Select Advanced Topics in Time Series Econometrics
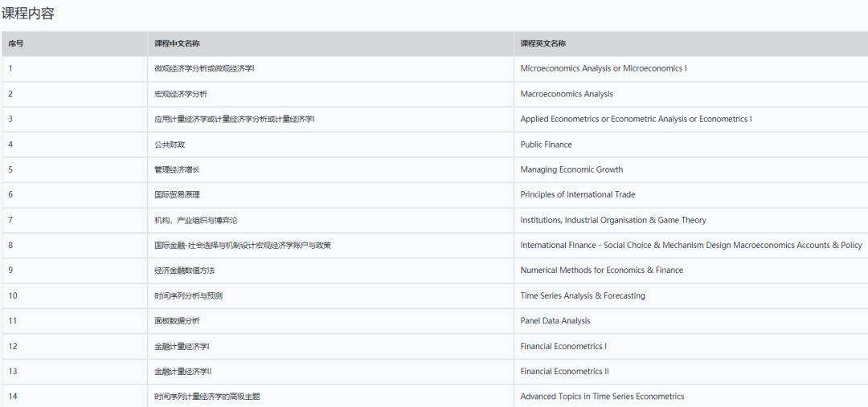Viewport: 868px width, 407px height. point(602,396)
